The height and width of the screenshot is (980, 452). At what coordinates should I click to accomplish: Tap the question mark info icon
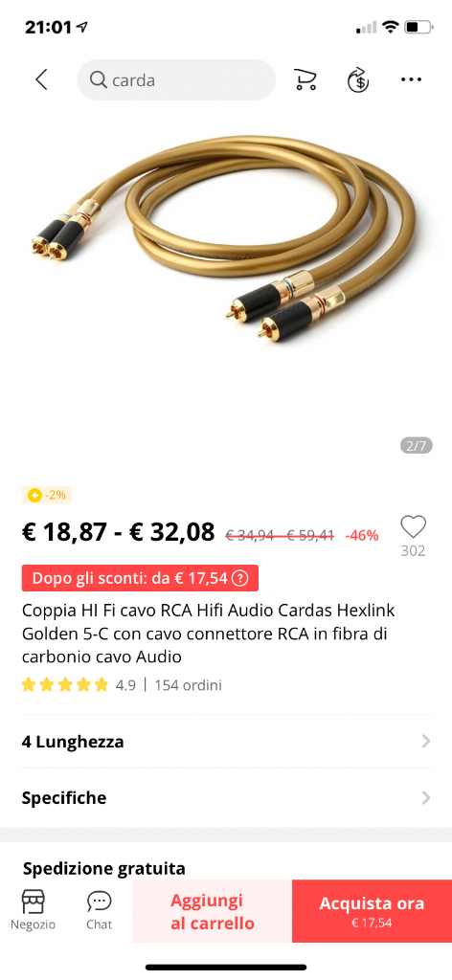(239, 578)
